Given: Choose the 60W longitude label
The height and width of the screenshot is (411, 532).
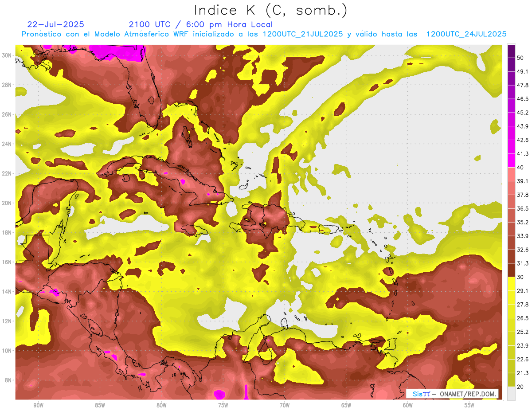Looking at the screenshot, I should point(408,406).
